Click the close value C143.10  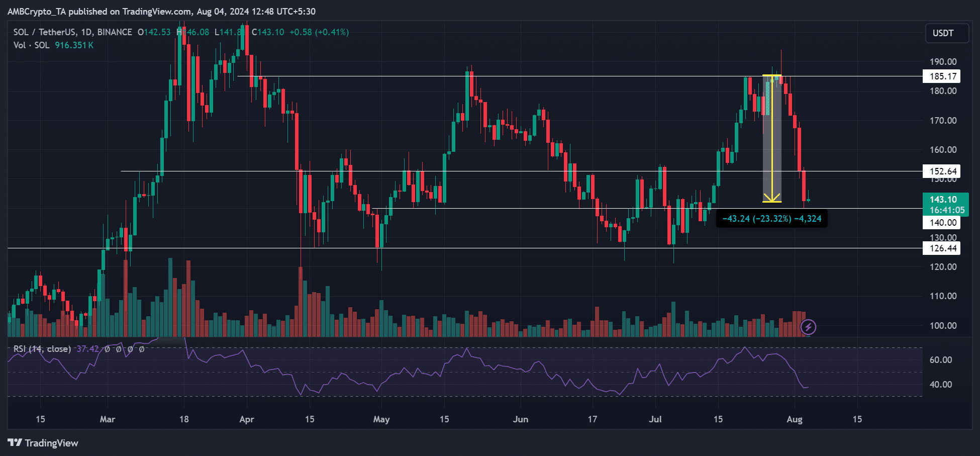pyautogui.click(x=268, y=32)
